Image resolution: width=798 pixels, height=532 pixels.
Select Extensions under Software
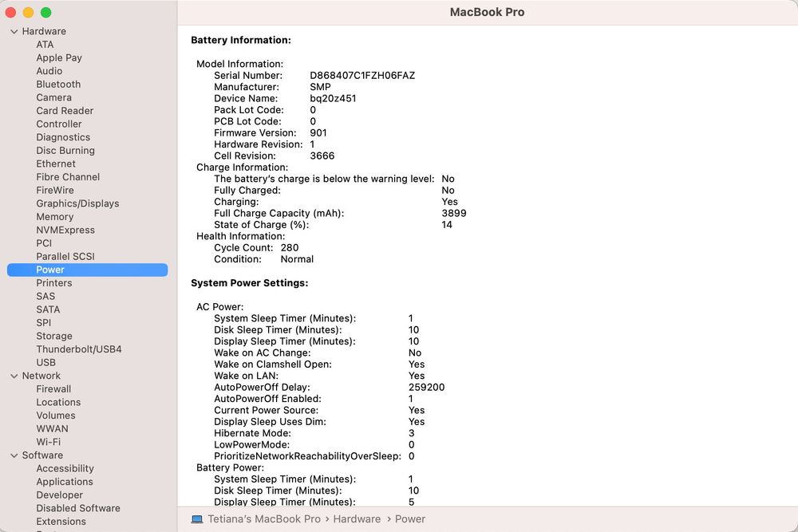pos(61,522)
